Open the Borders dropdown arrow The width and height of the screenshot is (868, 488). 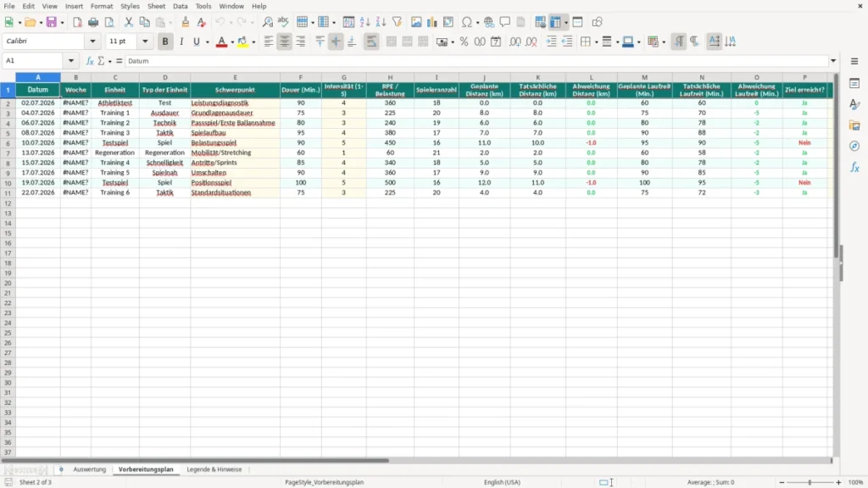coord(596,42)
